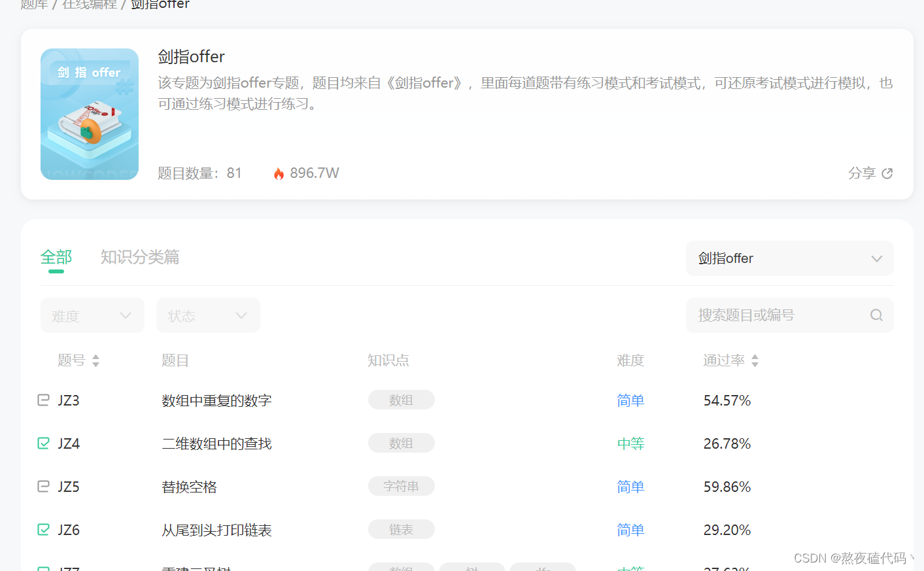
Task: Click the 字符串 tag on JZ5 row
Action: coord(402,486)
